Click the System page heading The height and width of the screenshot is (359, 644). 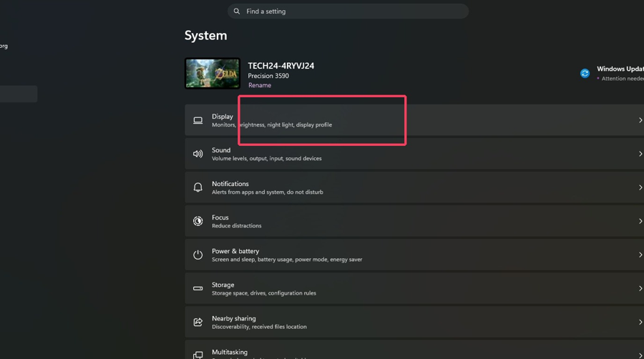click(205, 36)
